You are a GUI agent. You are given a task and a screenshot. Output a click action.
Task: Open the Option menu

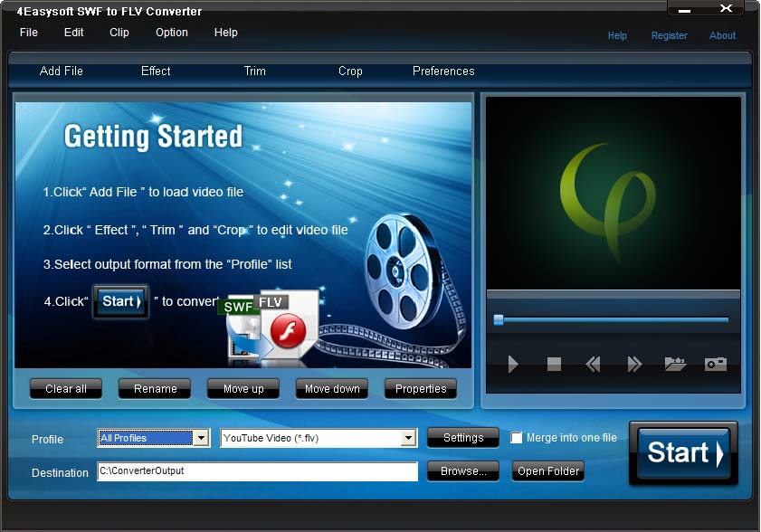point(171,33)
